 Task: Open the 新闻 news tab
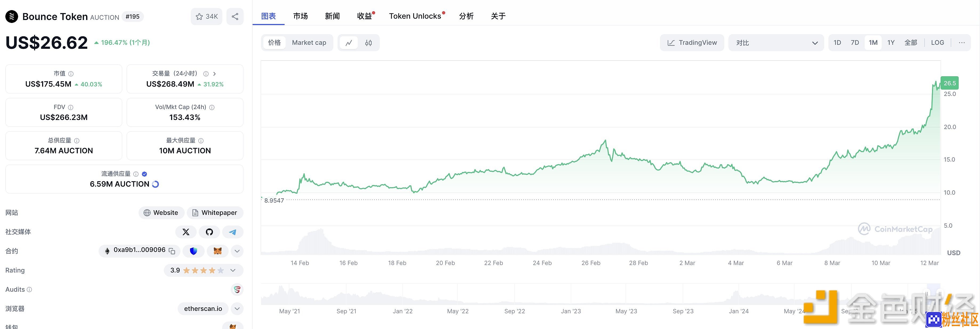(333, 16)
